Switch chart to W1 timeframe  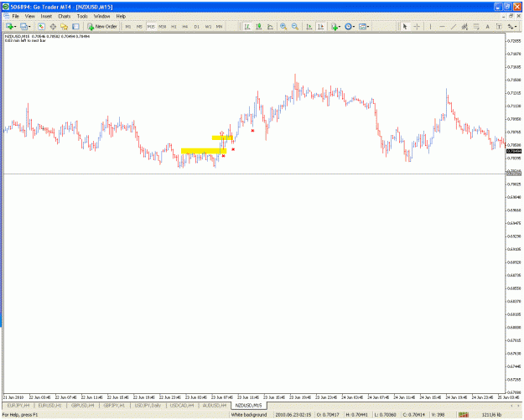pos(208,26)
